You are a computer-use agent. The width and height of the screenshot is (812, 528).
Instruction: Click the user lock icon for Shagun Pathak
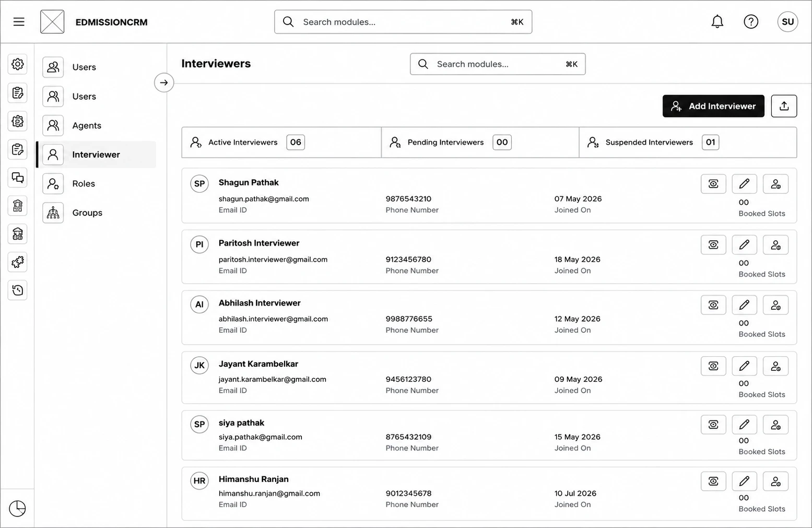775,184
